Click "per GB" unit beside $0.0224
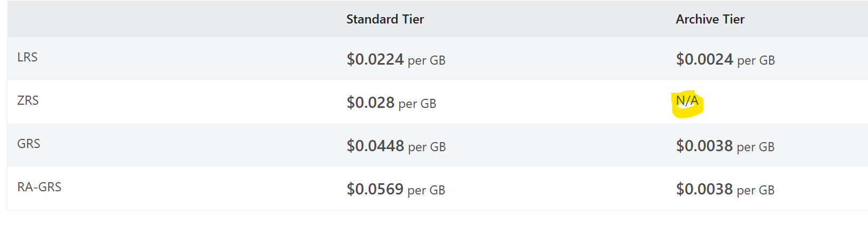868x226 pixels. [x=427, y=60]
